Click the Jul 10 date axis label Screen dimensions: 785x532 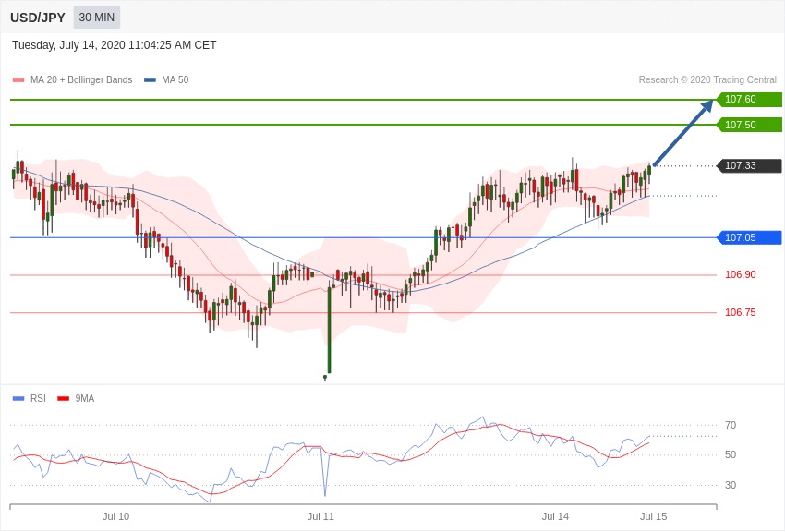point(115,516)
